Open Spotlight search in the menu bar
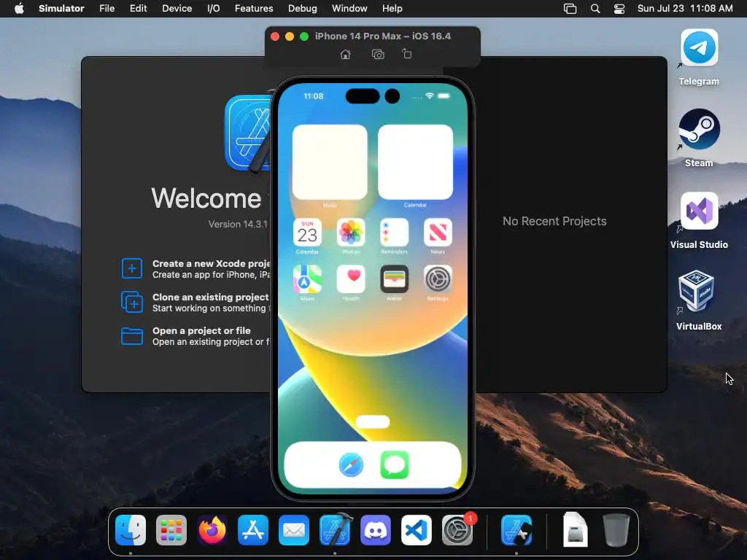747x560 pixels. [x=595, y=9]
